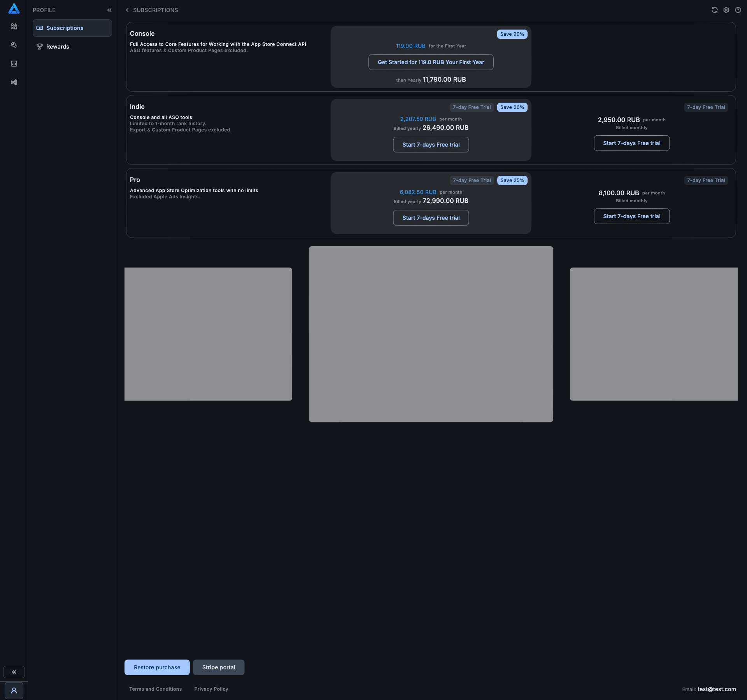The width and height of the screenshot is (747, 700).
Task: Click the refresh icon at top right
Action: (715, 10)
